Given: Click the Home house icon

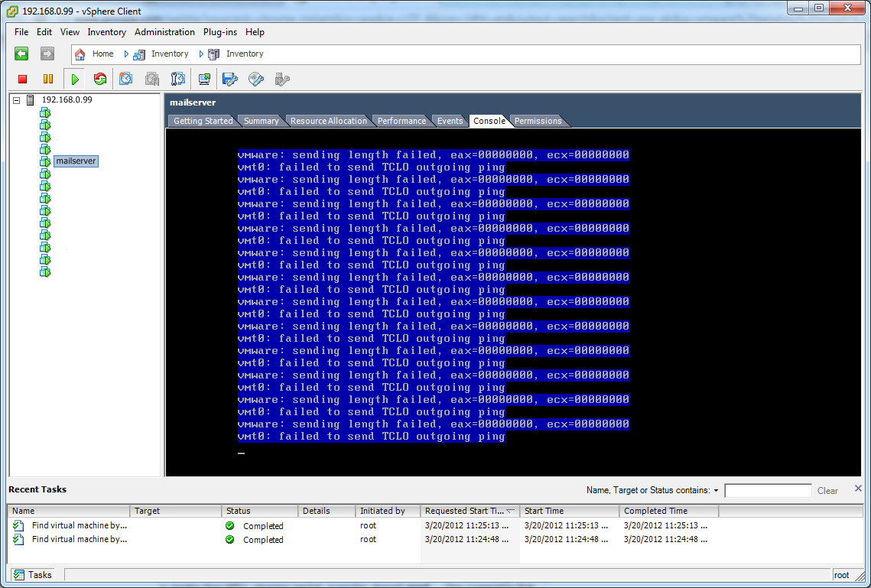Looking at the screenshot, I should click(x=80, y=54).
